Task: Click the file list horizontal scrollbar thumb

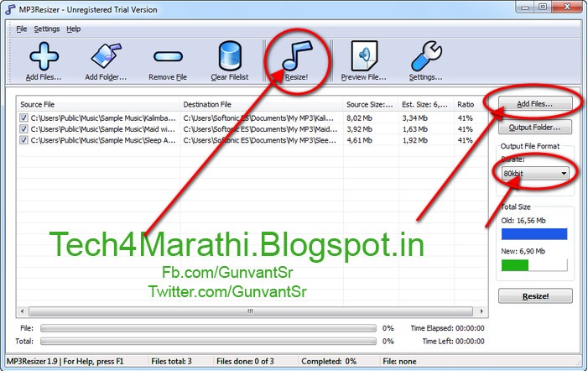Action: point(251,311)
